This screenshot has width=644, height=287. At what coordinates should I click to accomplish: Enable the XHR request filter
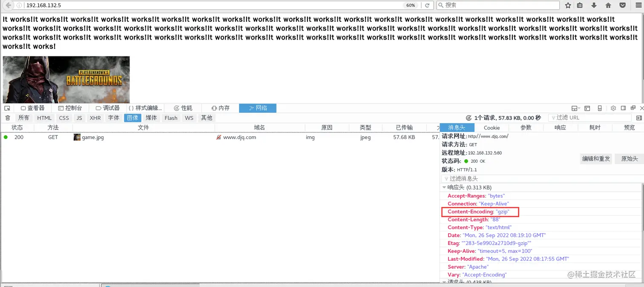(95, 118)
